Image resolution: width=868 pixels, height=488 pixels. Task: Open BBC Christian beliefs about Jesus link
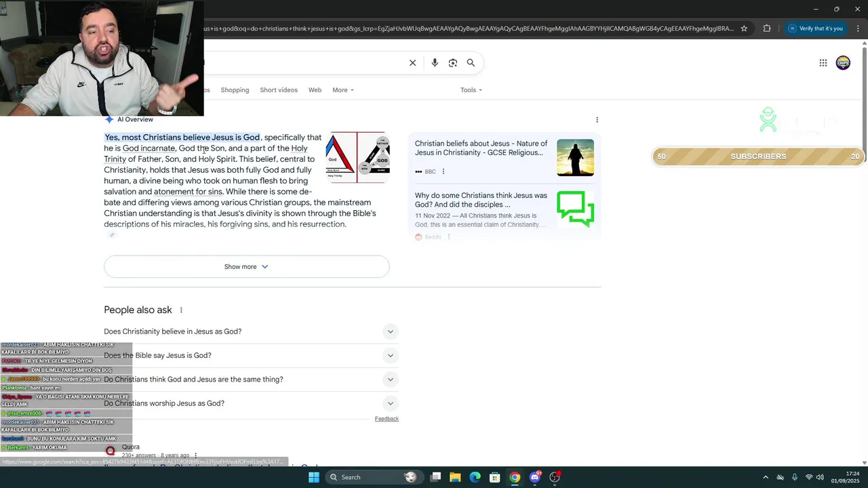coord(481,148)
